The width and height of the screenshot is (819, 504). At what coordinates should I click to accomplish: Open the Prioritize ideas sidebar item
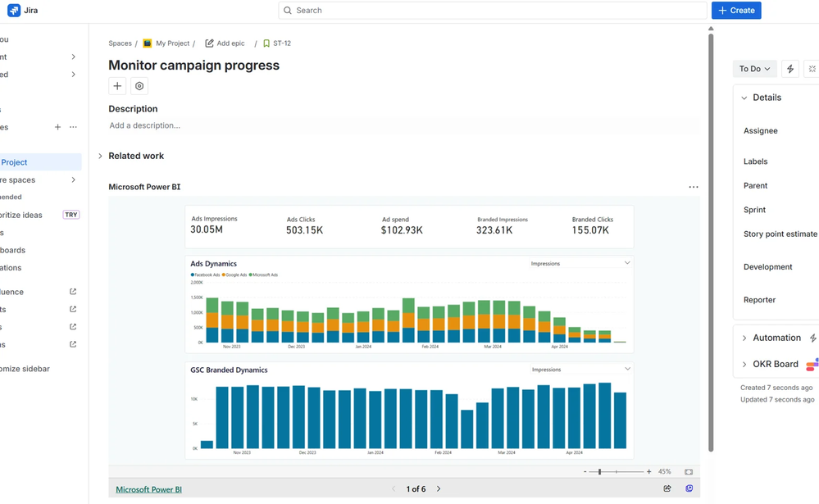tap(21, 215)
